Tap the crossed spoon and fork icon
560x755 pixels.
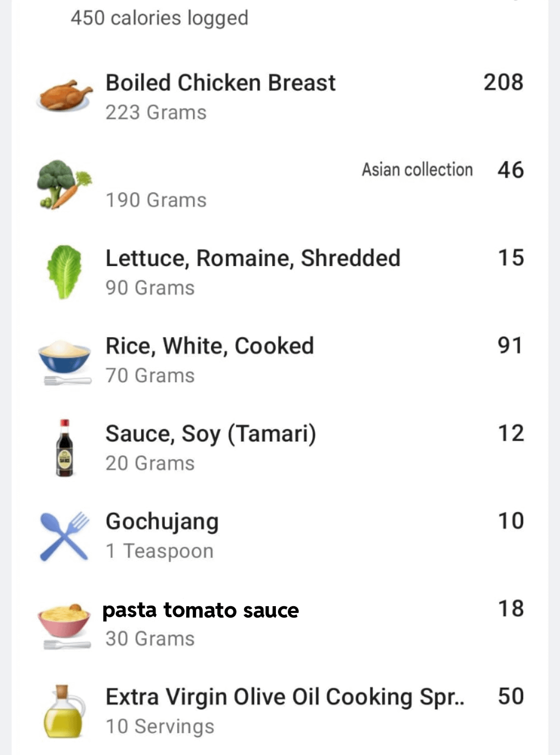coord(64,536)
